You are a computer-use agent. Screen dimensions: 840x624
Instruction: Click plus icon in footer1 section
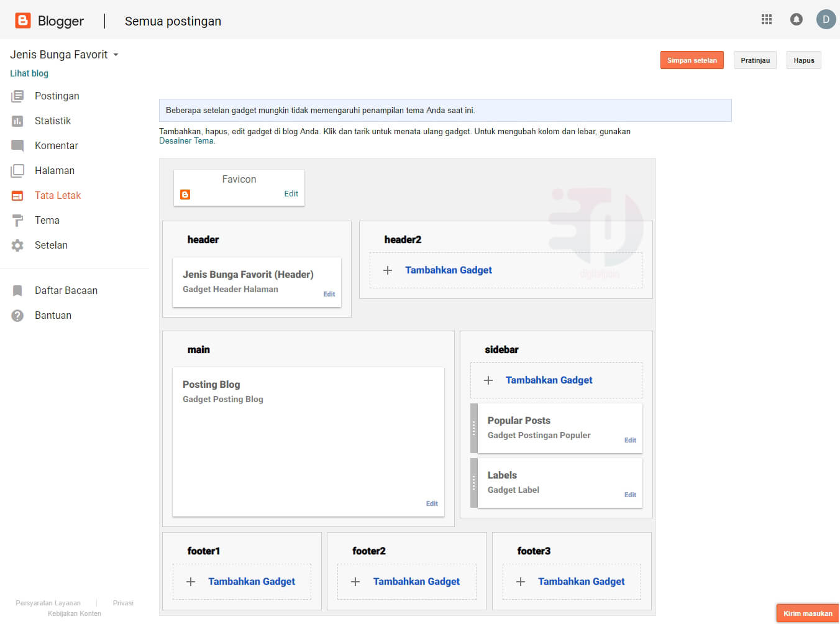(x=191, y=582)
